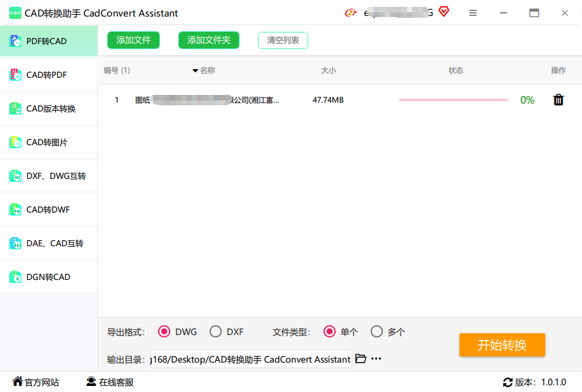Click the CAD转图片 sidebar icon
Viewport: 582px width, 392px height.
coord(15,142)
